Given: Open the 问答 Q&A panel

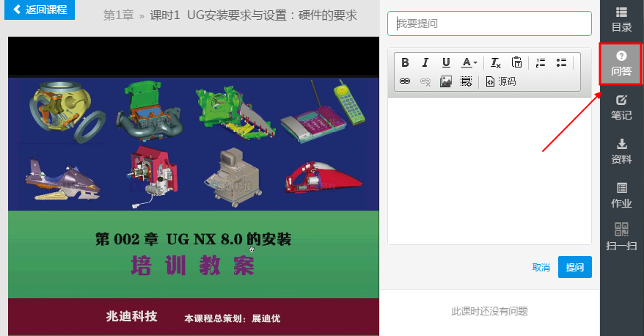Looking at the screenshot, I should click(621, 64).
